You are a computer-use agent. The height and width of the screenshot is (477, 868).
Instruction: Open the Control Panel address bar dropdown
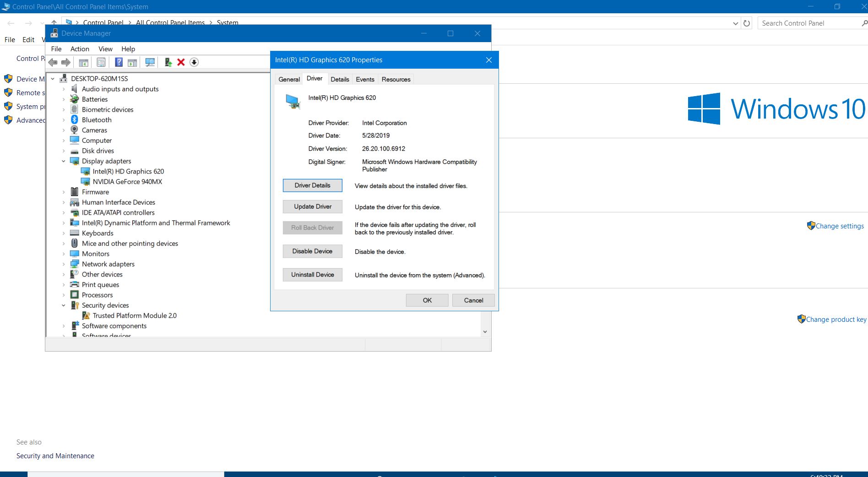(x=735, y=23)
